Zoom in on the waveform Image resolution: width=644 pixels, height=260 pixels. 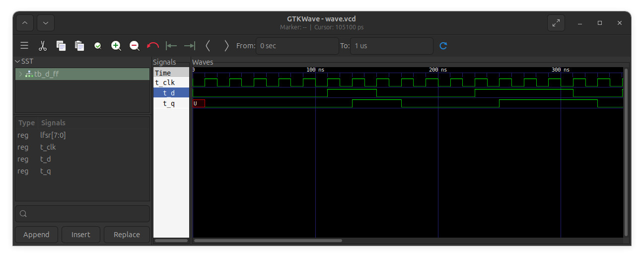(x=116, y=46)
